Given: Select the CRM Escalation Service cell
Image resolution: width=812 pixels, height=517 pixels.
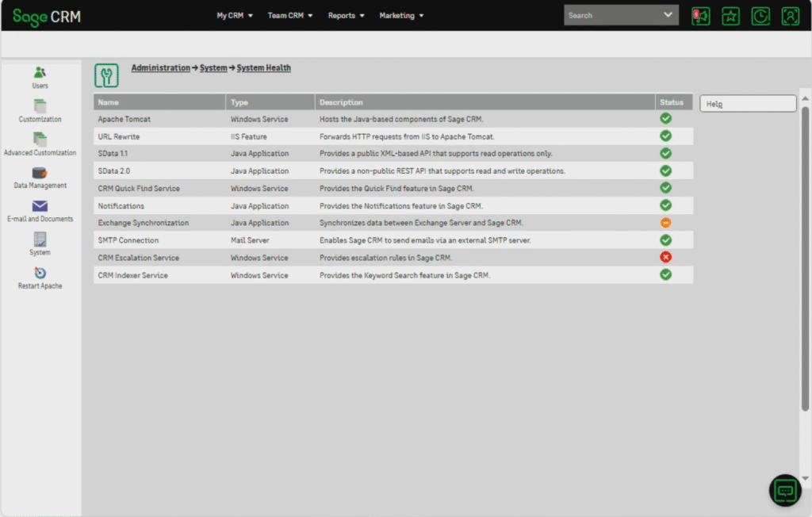Looking at the screenshot, I should 159,258.
